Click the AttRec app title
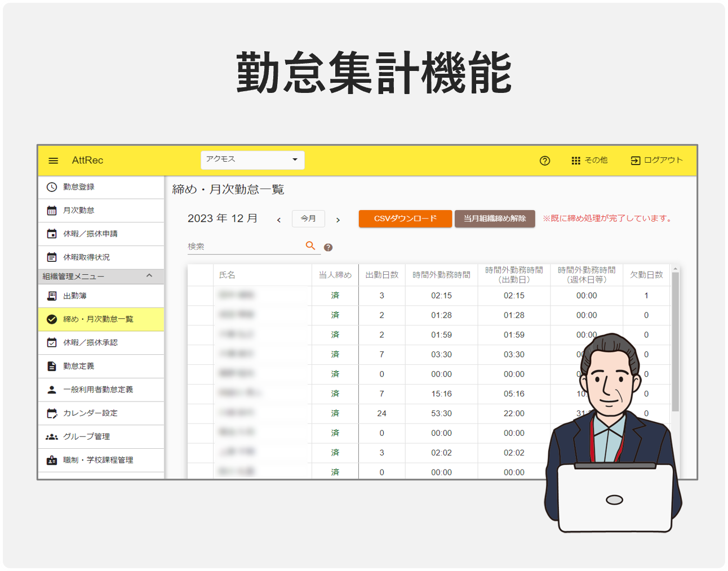 (87, 160)
